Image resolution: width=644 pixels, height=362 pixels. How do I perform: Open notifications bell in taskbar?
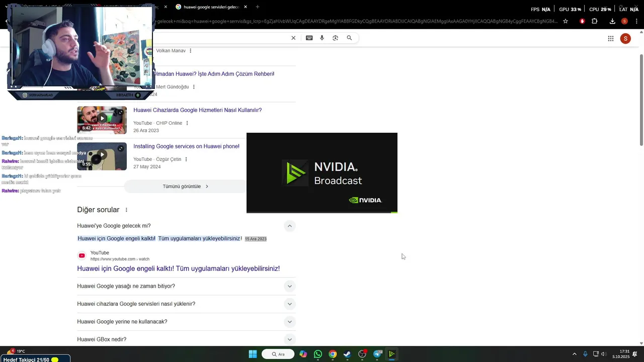pos(635,354)
